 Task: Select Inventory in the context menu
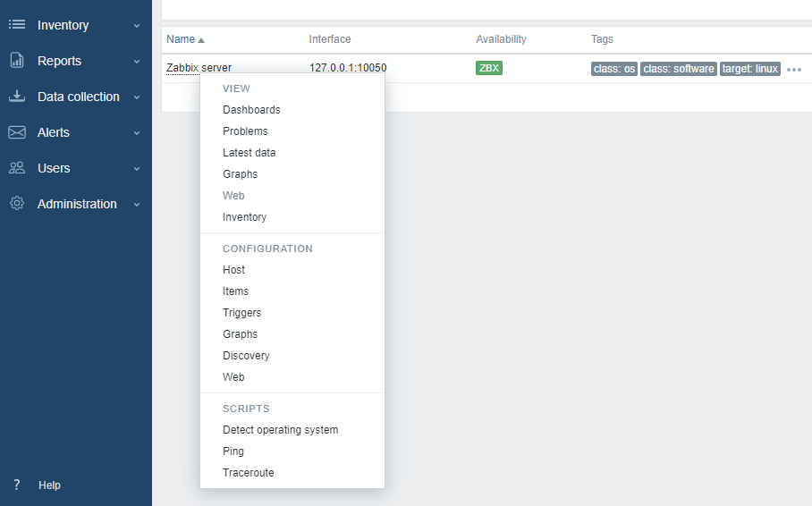coord(244,217)
